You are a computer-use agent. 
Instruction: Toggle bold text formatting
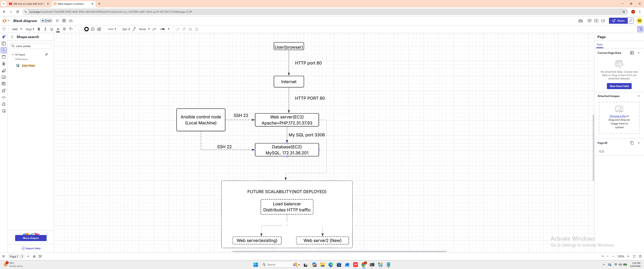click(x=39, y=29)
